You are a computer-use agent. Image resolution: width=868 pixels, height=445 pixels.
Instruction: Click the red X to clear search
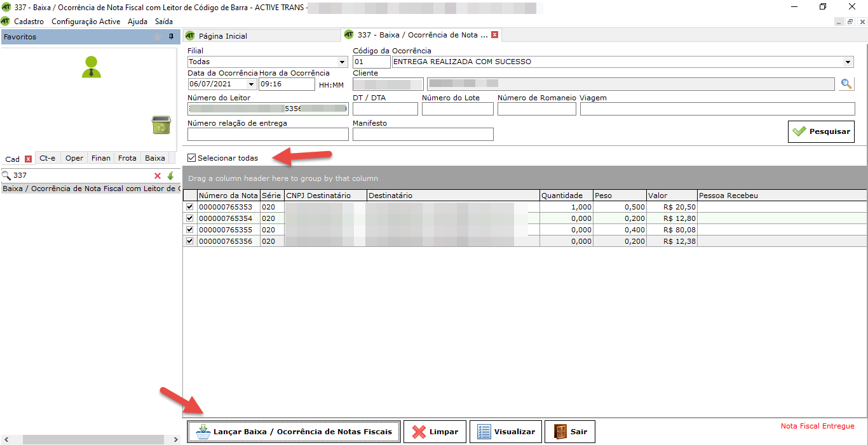tap(158, 176)
